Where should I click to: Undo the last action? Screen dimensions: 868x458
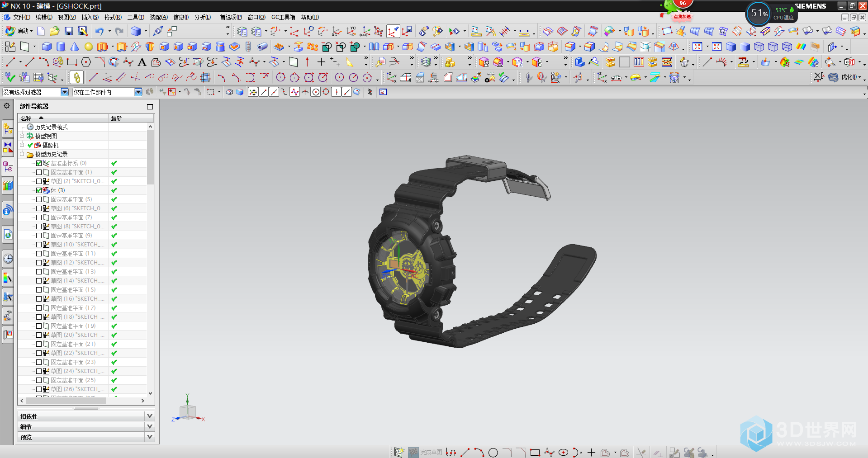click(x=99, y=31)
